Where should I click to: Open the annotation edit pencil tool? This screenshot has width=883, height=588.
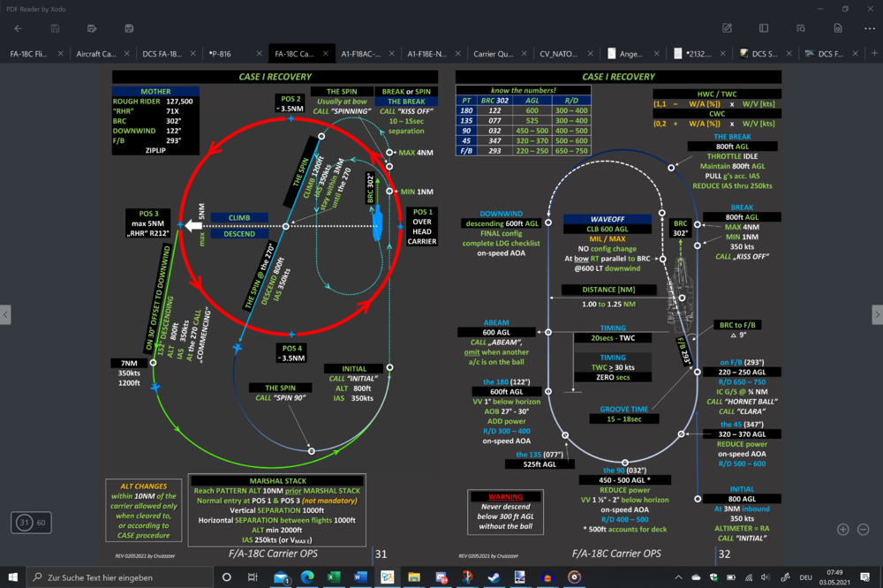727,28
